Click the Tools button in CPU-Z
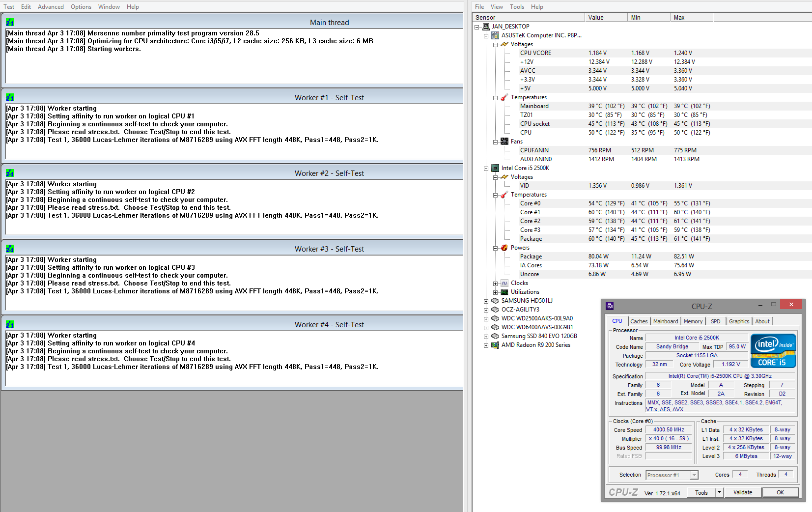 point(701,492)
